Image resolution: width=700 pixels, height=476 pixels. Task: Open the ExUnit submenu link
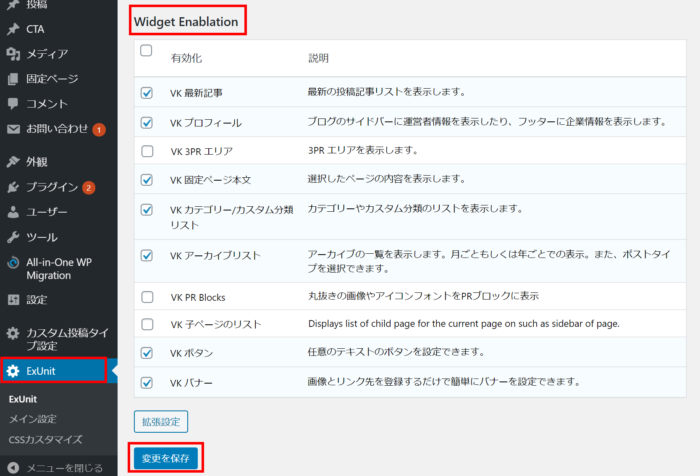tap(23, 399)
